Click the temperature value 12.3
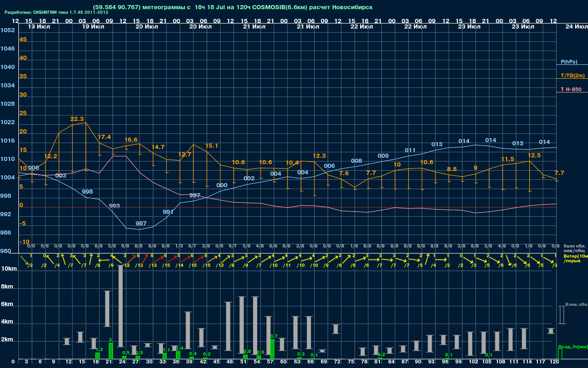The width and height of the screenshot is (588, 368). [x=319, y=155]
